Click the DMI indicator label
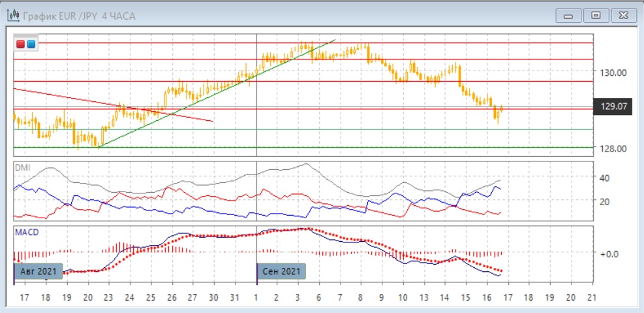The width and height of the screenshot is (644, 313). pos(23,167)
